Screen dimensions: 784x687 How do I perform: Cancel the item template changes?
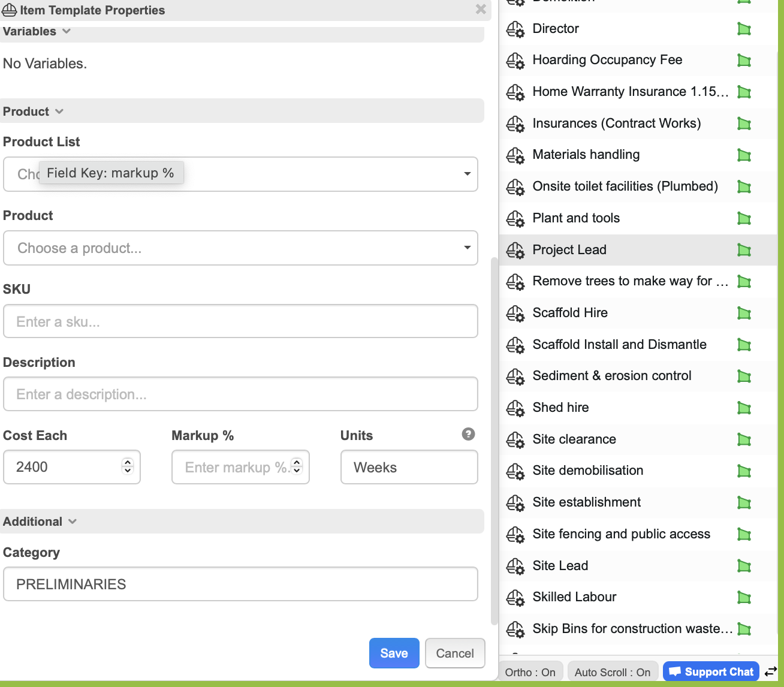[x=454, y=653]
